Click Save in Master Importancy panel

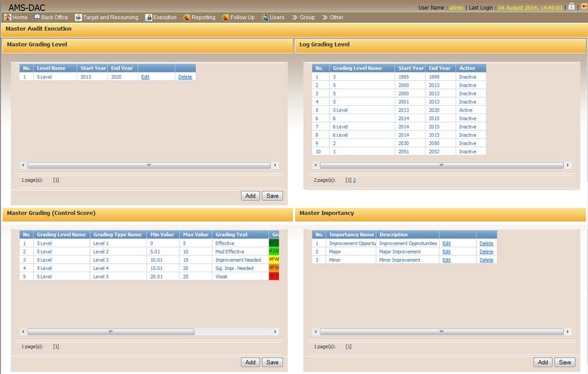(564, 362)
